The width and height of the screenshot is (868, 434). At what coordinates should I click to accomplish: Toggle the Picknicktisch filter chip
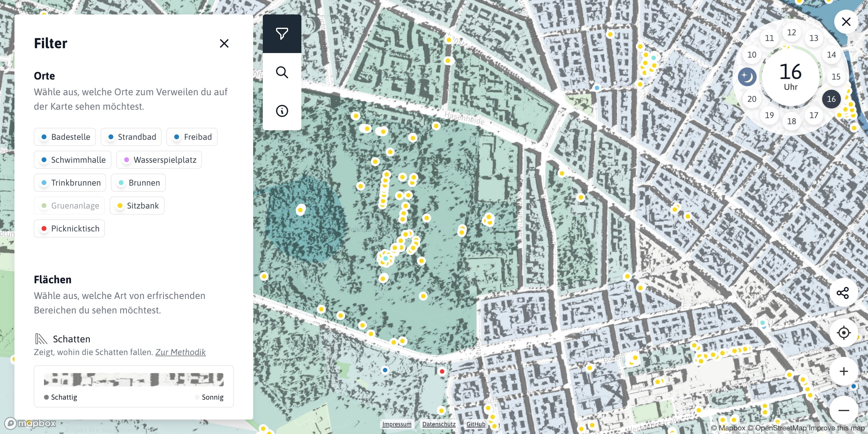tap(69, 228)
